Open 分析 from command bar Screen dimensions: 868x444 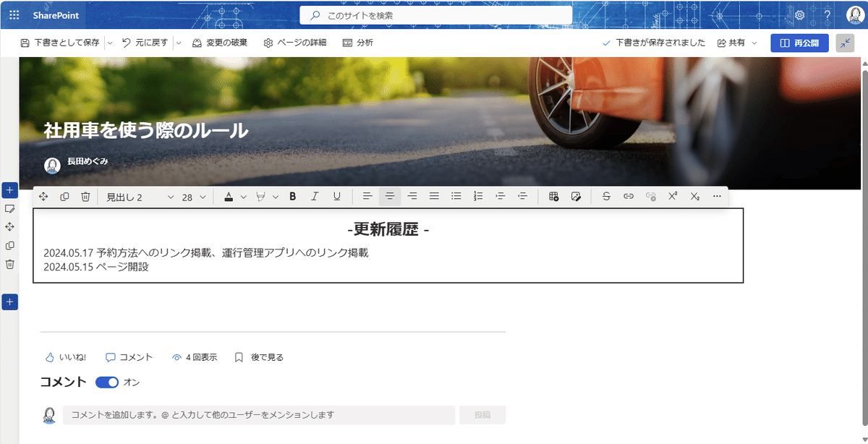coord(358,43)
